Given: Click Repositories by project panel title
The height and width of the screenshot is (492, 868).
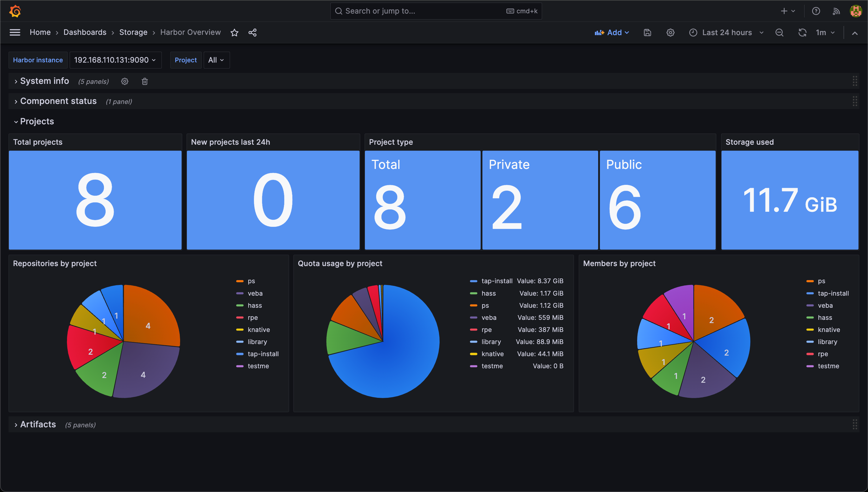Looking at the screenshot, I should [55, 263].
